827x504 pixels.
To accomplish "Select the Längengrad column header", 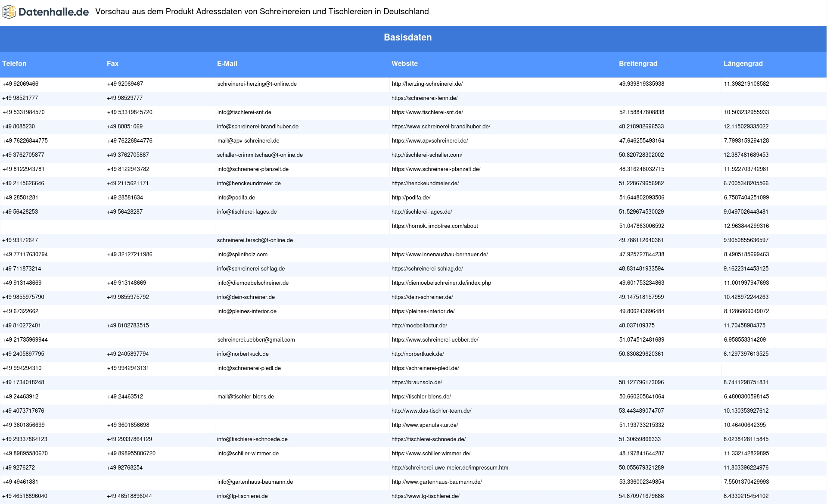I will (x=743, y=63).
